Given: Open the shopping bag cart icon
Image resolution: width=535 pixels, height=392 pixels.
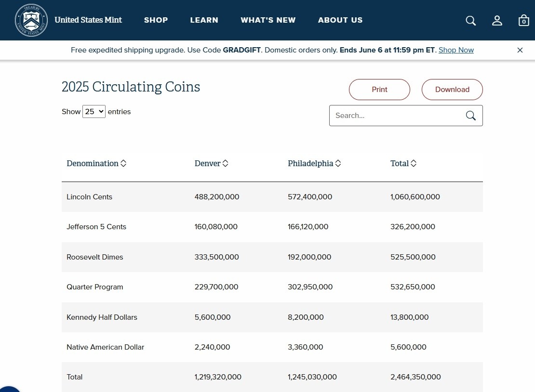Looking at the screenshot, I should pyautogui.click(x=523, y=20).
